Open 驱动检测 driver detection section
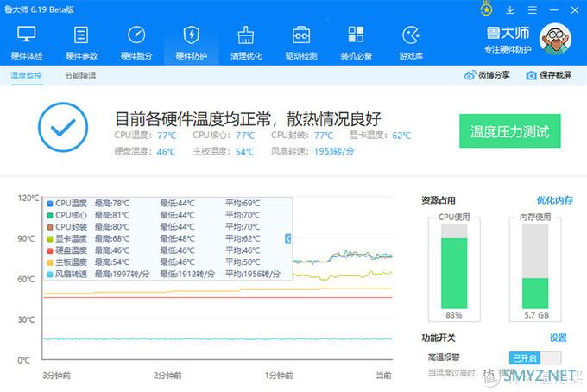 301,43
